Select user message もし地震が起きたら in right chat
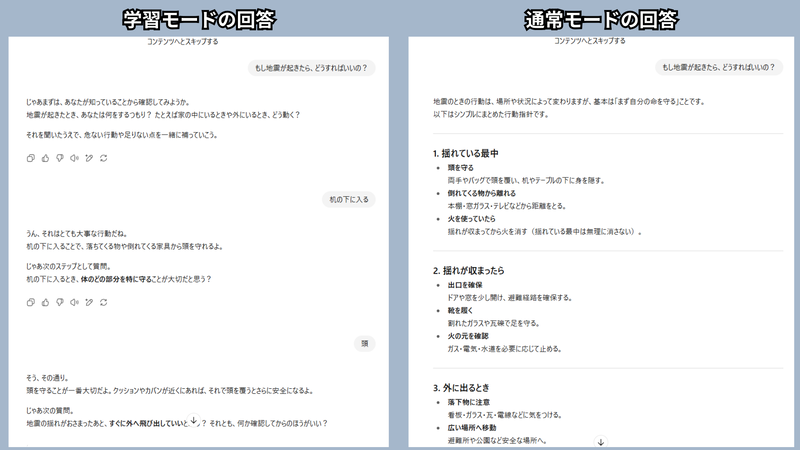800x450 pixels. point(719,67)
